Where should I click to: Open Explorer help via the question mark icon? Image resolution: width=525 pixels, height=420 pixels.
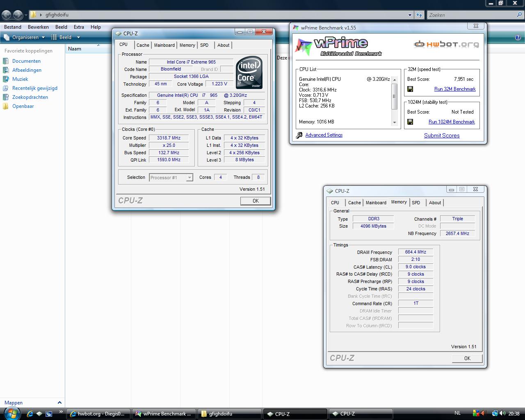click(x=518, y=37)
